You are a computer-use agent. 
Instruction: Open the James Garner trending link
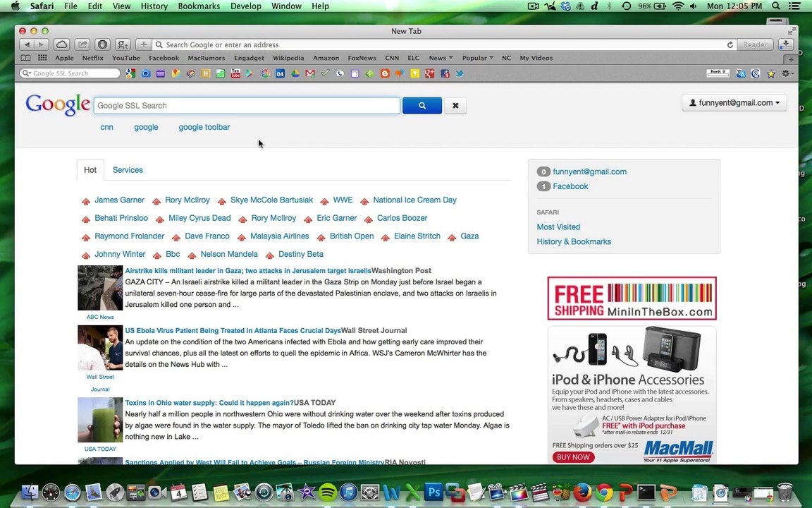(x=119, y=200)
